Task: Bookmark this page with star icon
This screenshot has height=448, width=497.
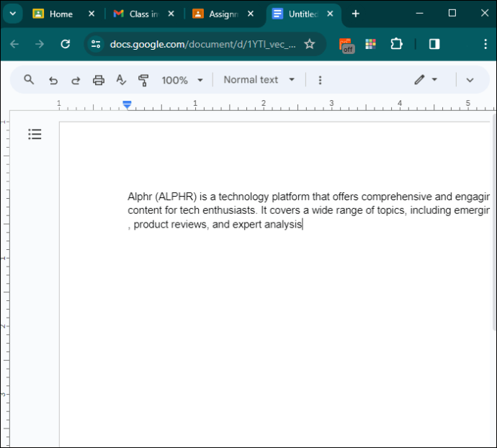Action: click(309, 44)
